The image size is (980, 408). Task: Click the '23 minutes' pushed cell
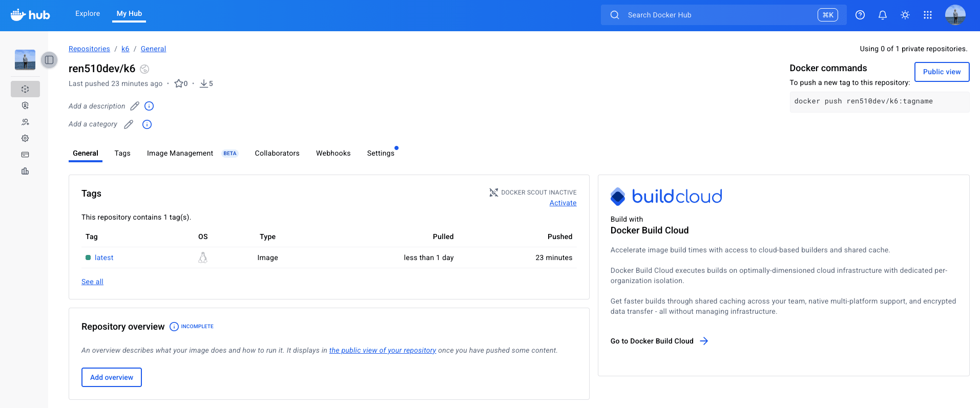coord(554,257)
